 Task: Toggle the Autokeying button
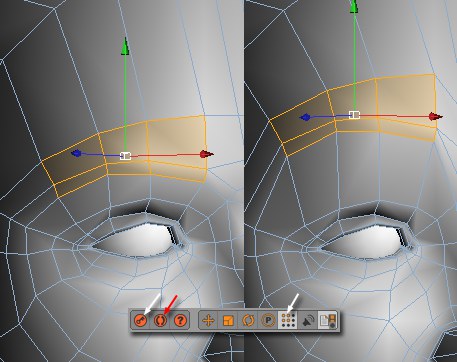click(x=160, y=321)
